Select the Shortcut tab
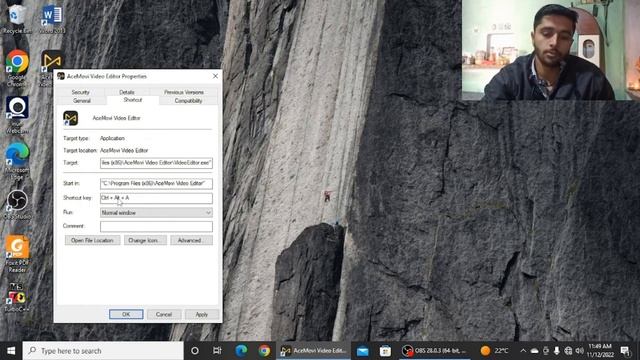This screenshot has height=360, width=640. pyautogui.click(x=133, y=100)
